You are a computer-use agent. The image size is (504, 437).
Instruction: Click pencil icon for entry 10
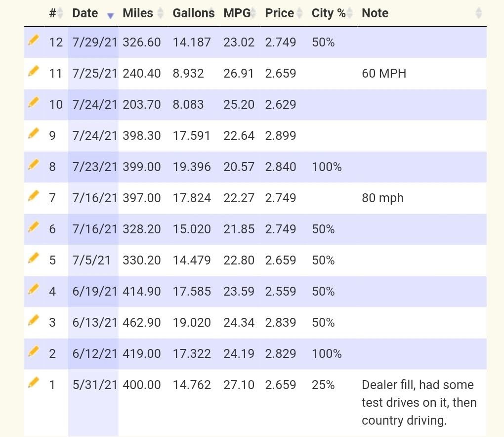point(34,102)
